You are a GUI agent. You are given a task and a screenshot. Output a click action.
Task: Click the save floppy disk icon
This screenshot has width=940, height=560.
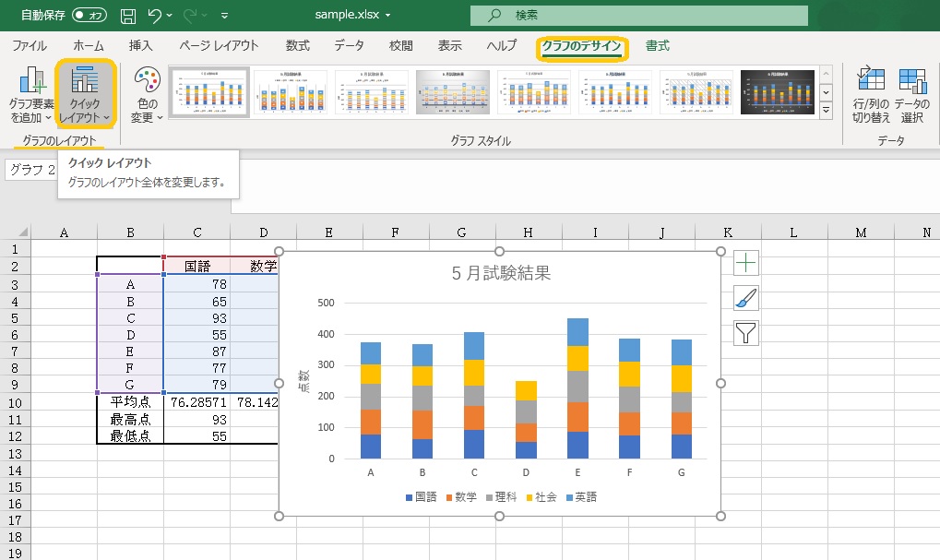point(128,16)
